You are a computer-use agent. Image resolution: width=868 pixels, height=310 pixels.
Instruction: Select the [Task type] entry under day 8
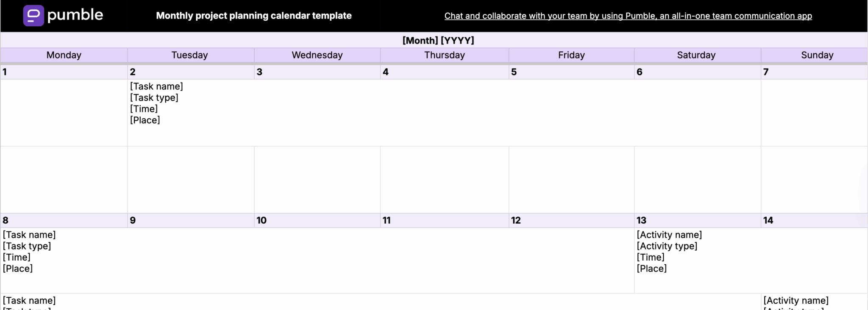tap(27, 246)
